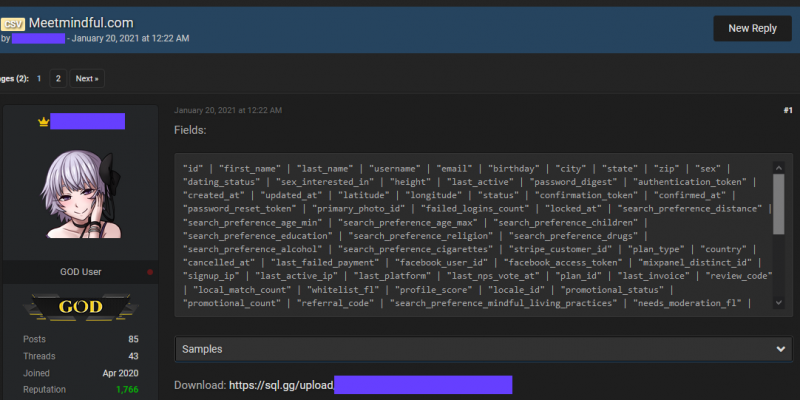Click the fields box scroll-down arrow

click(x=779, y=303)
